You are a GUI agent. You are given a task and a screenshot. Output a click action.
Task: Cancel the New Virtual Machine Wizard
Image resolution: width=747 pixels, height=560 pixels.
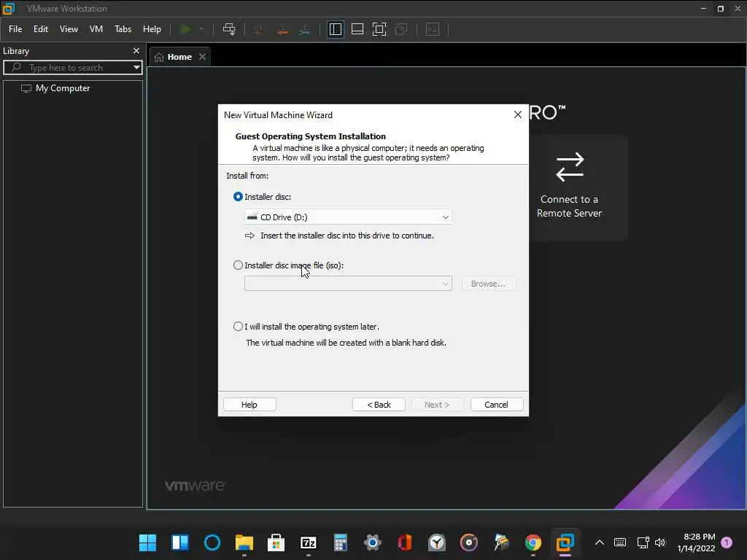point(496,404)
